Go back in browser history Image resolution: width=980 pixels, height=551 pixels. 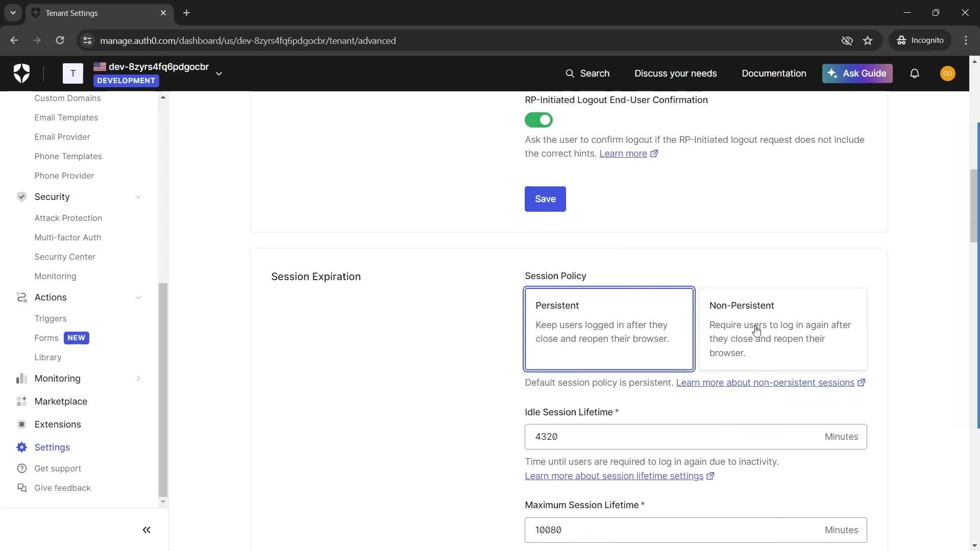pyautogui.click(x=14, y=40)
